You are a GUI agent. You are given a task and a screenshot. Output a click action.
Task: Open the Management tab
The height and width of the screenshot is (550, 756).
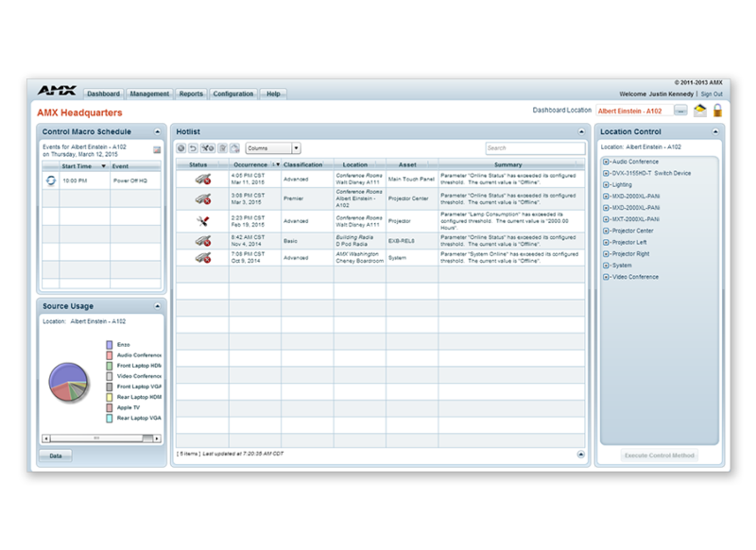pos(149,94)
